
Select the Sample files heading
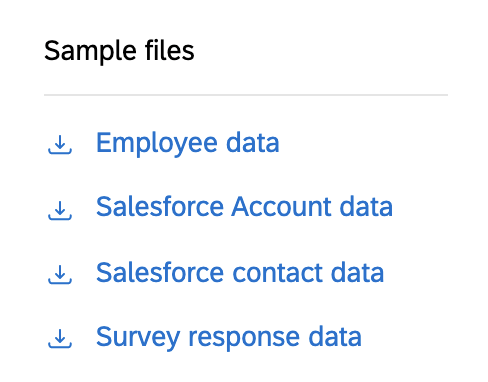(x=119, y=51)
